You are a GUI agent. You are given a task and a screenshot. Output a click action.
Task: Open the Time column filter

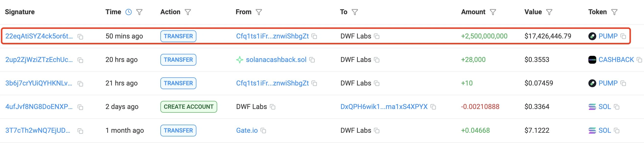pos(139,12)
